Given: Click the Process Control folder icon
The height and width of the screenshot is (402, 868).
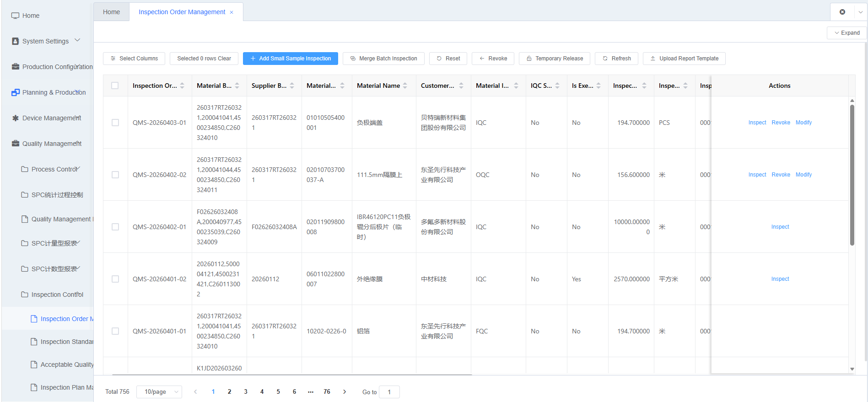Looking at the screenshot, I should [x=25, y=169].
